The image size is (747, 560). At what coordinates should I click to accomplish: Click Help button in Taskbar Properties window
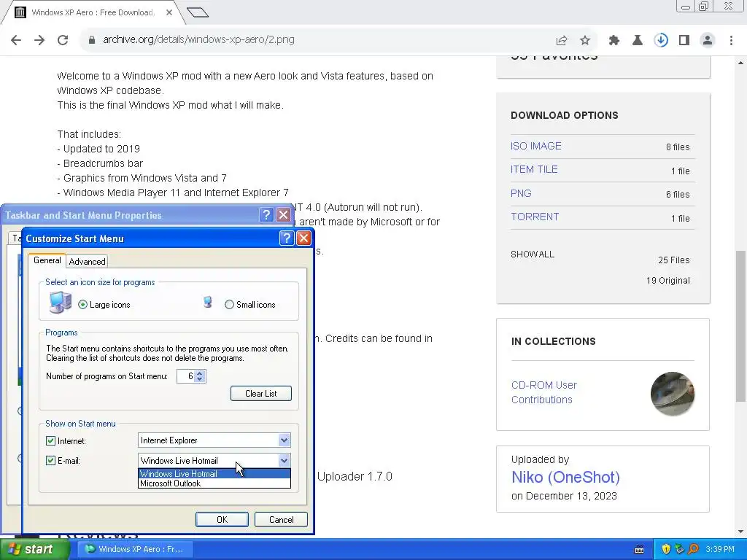(266, 215)
